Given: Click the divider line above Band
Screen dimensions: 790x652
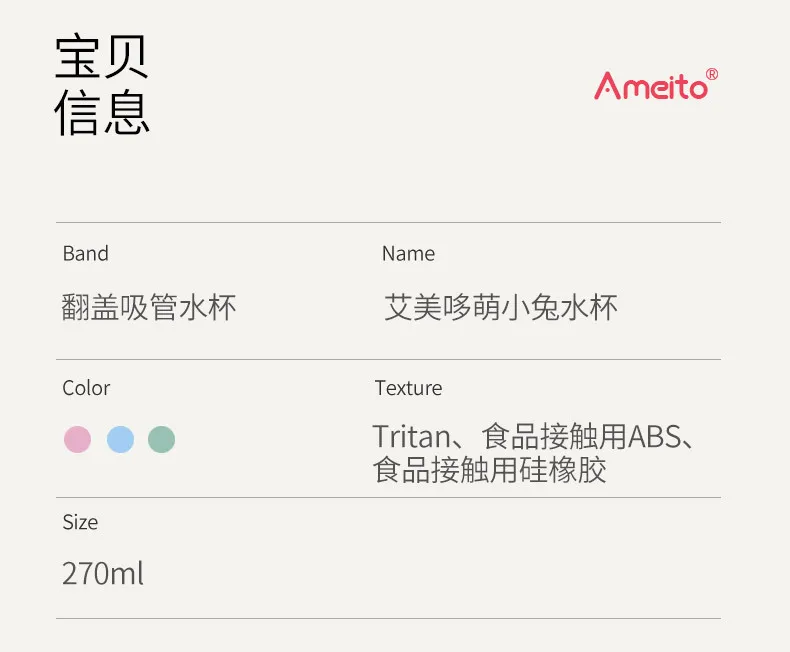Looking at the screenshot, I should click(388, 222).
